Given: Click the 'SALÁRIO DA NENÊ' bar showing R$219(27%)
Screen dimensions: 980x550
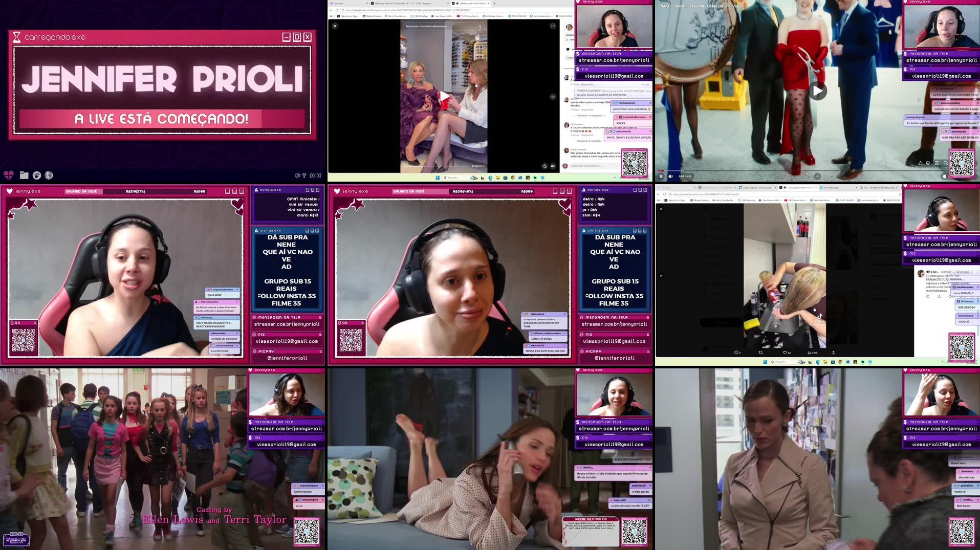Looking at the screenshot, I should click(x=137, y=191).
